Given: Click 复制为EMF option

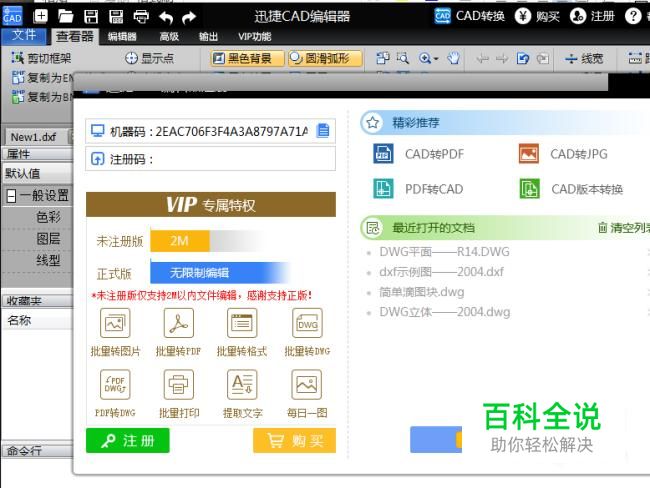Looking at the screenshot, I should (x=43, y=78).
